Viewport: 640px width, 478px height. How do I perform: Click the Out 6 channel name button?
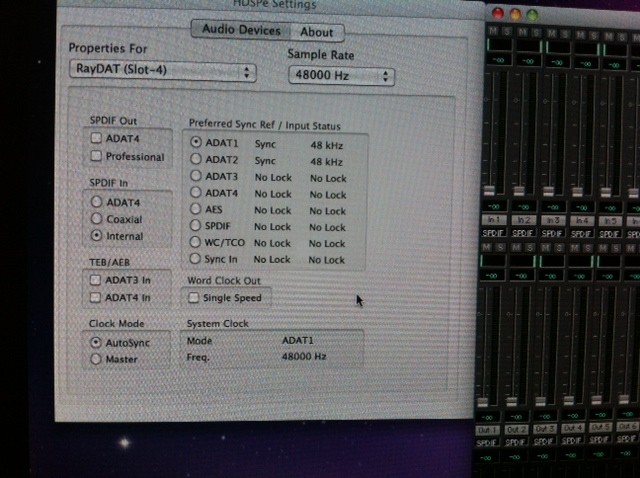click(628, 427)
